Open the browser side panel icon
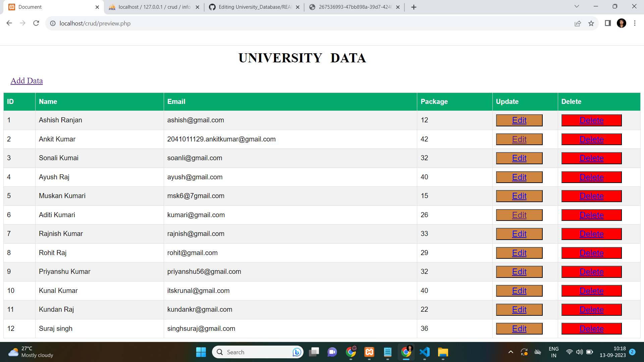 pos(607,23)
